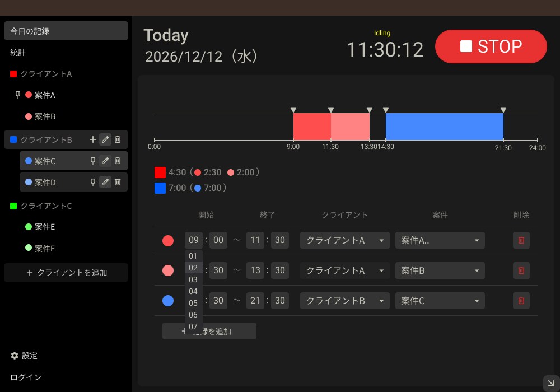Open the 統計 page

[x=18, y=53]
